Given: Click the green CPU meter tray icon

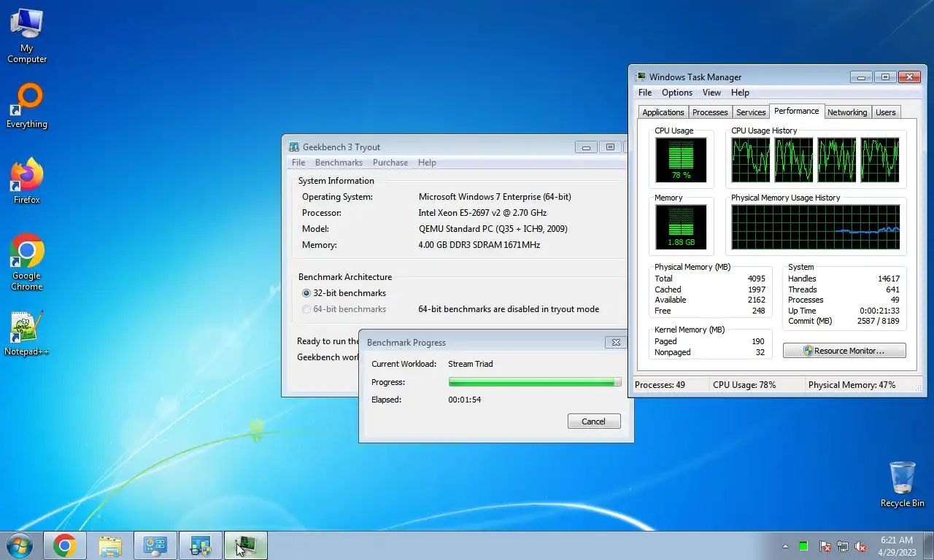Looking at the screenshot, I should tap(803, 546).
